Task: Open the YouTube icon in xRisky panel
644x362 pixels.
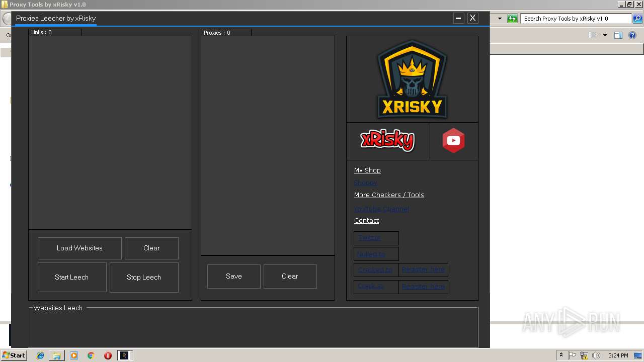Action: (453, 141)
